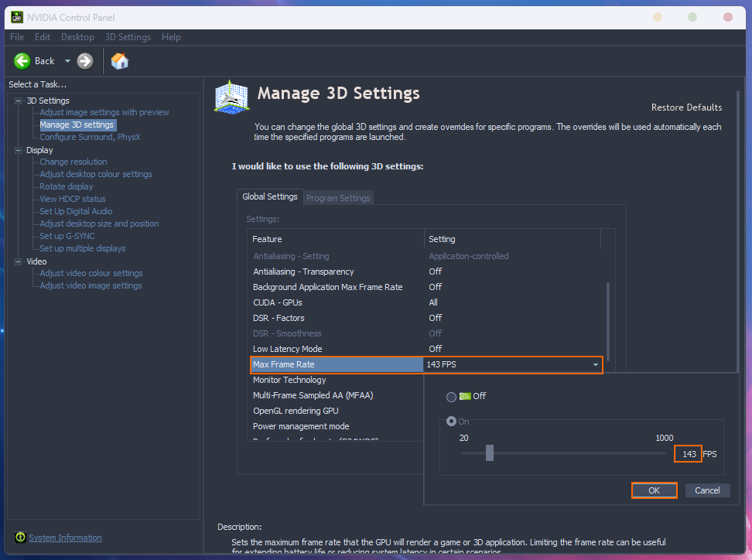Click Restore Defaults
This screenshot has width=752, height=560.
[x=686, y=108]
